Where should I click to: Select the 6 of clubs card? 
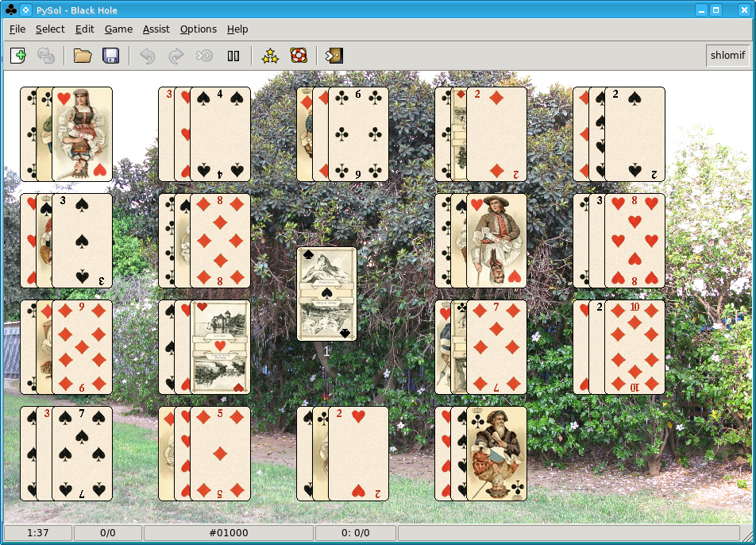[x=358, y=134]
